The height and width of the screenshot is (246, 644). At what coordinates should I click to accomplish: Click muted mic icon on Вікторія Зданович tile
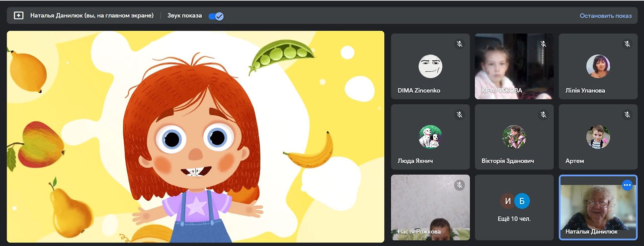click(x=543, y=115)
